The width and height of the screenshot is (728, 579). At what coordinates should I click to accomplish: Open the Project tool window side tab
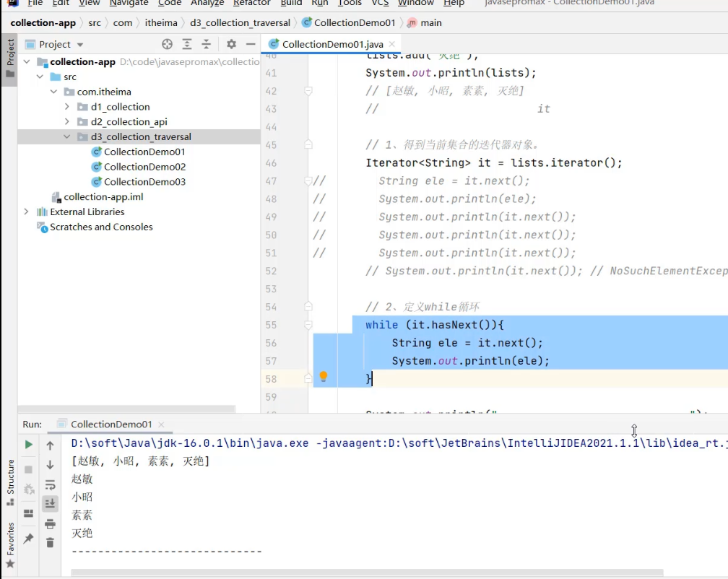point(10,58)
